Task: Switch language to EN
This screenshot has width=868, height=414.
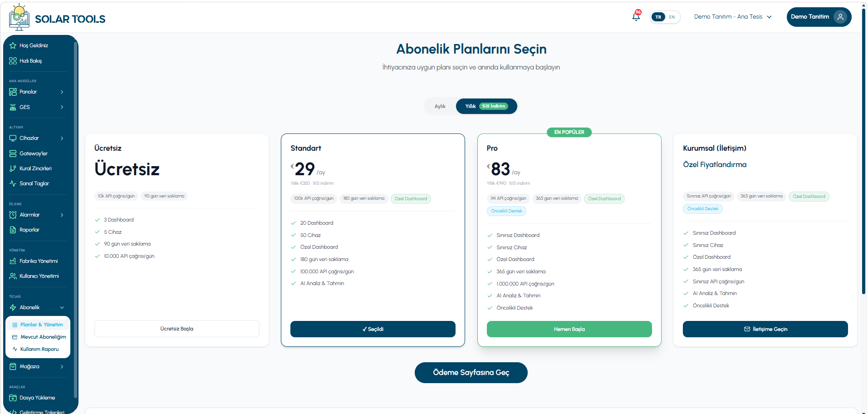Action: pyautogui.click(x=672, y=17)
